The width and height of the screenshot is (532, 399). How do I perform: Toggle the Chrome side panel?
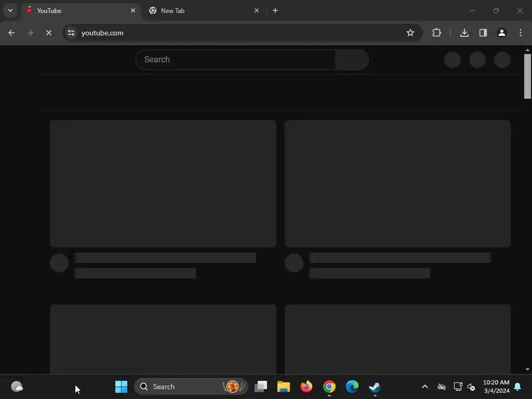click(x=483, y=33)
